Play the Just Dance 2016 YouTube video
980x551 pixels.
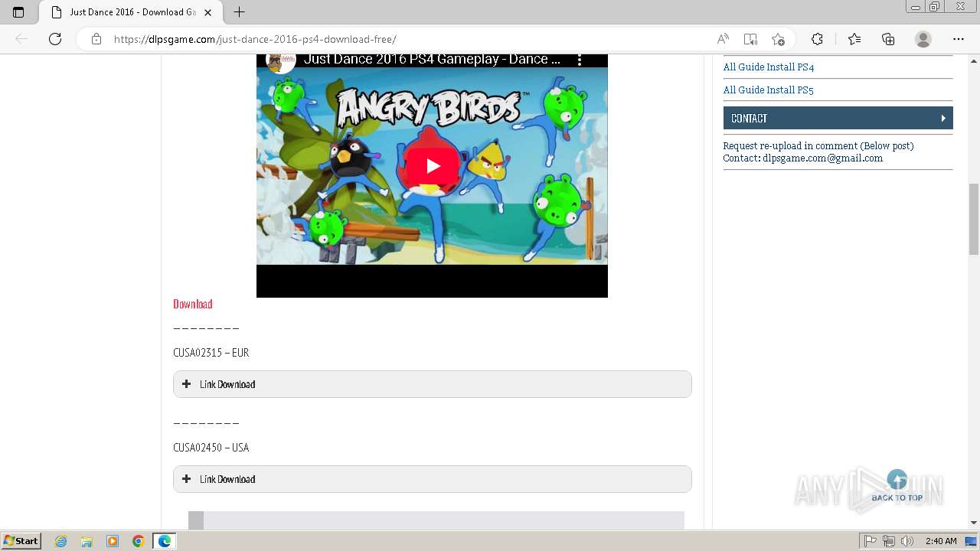pos(433,165)
